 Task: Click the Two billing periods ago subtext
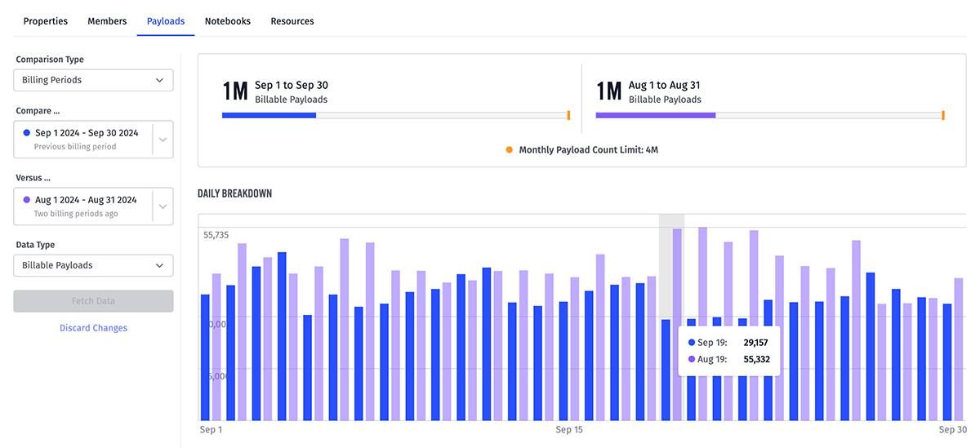point(76,214)
